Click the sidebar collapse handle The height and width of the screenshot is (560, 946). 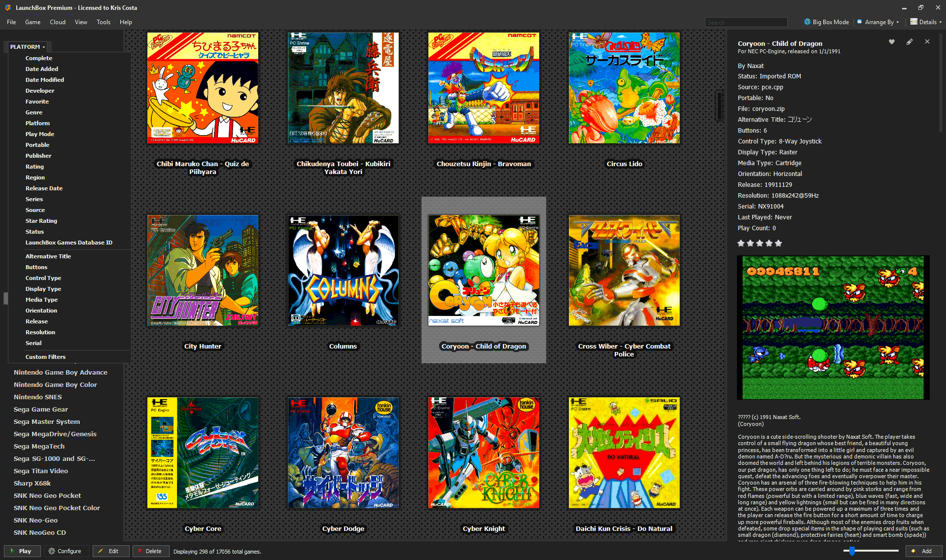(x=5, y=298)
